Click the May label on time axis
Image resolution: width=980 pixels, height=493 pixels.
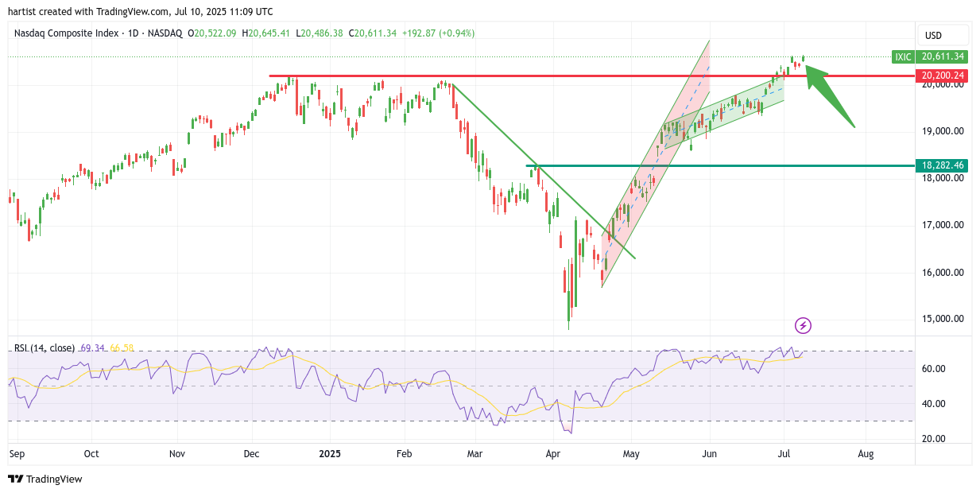coord(631,454)
